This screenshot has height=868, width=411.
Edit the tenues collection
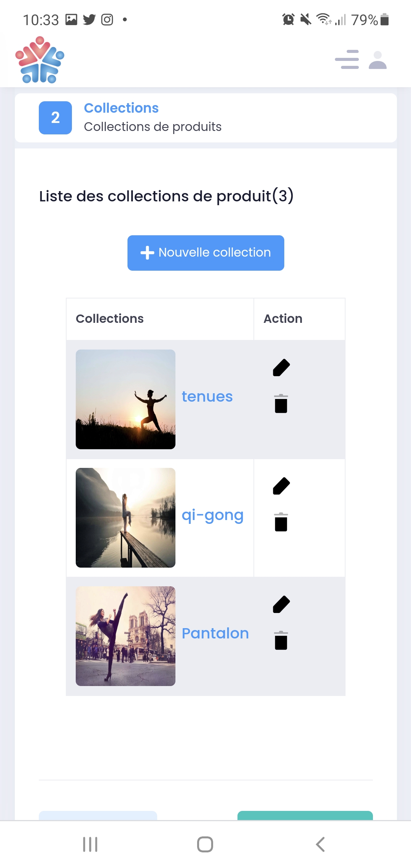tap(281, 368)
